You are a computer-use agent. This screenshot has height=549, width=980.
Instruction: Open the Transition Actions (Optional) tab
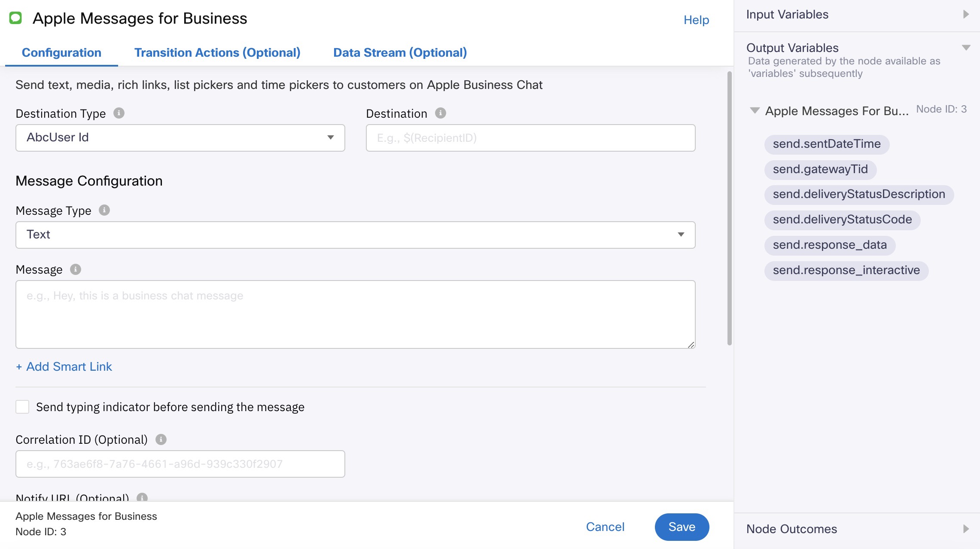[217, 52]
